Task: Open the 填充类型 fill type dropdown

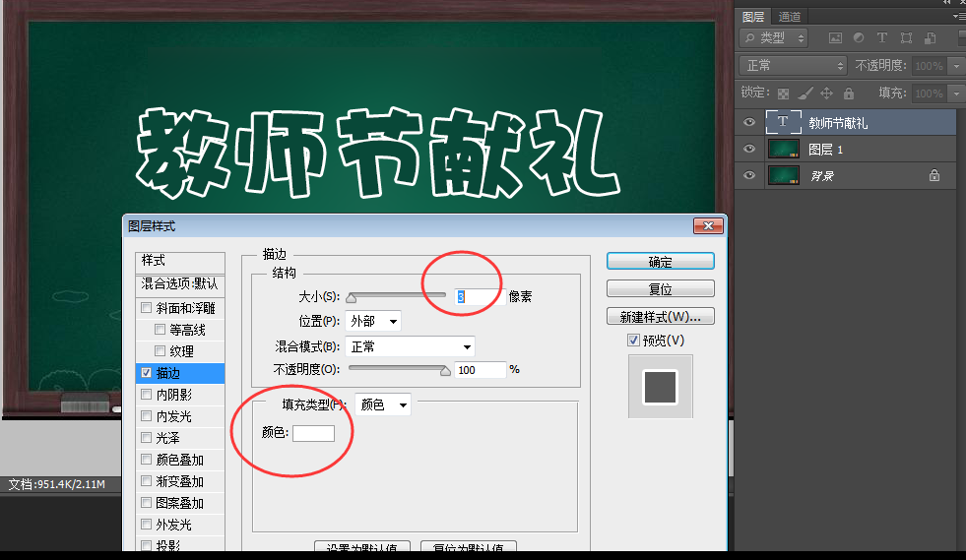Action: click(383, 404)
